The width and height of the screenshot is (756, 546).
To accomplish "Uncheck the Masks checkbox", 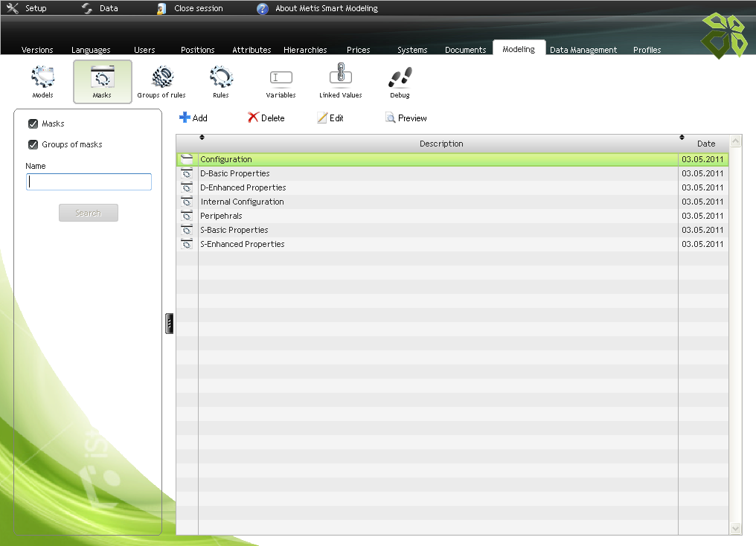I will 33,123.
